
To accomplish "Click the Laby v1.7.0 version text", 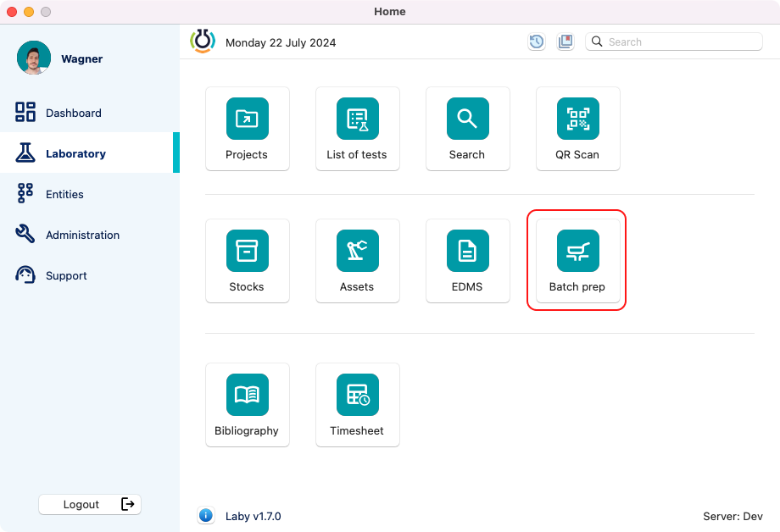I will 253,516.
